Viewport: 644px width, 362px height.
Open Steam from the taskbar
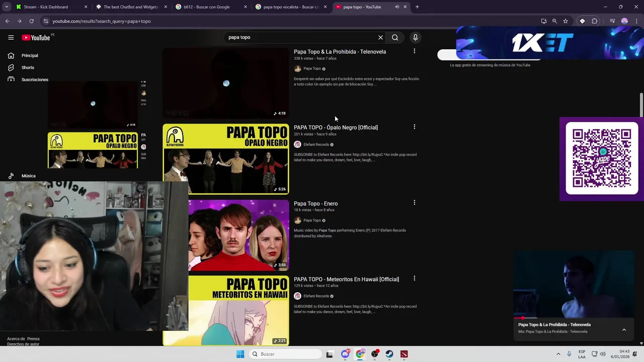pos(389,354)
